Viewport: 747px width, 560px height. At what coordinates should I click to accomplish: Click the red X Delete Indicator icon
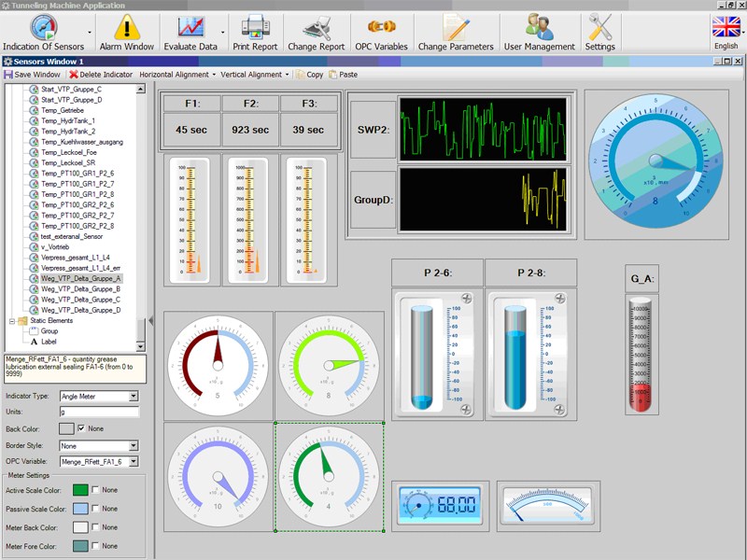pyautogui.click(x=74, y=75)
